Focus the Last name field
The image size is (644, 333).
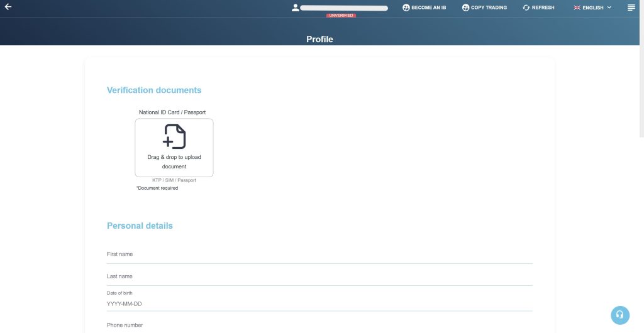[x=319, y=276]
